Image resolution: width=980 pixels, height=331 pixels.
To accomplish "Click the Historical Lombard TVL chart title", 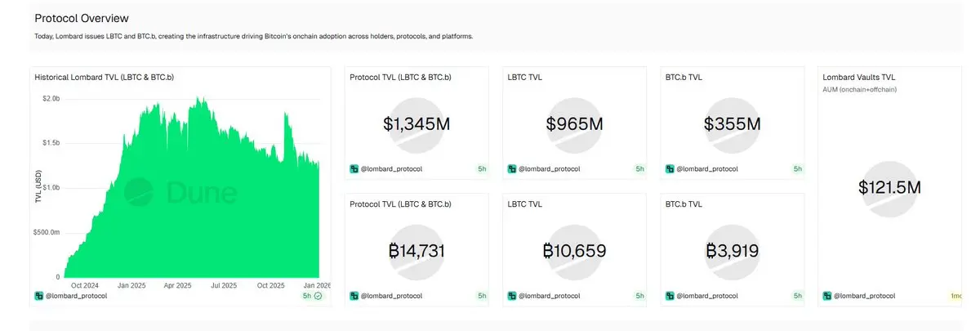I will [x=104, y=78].
